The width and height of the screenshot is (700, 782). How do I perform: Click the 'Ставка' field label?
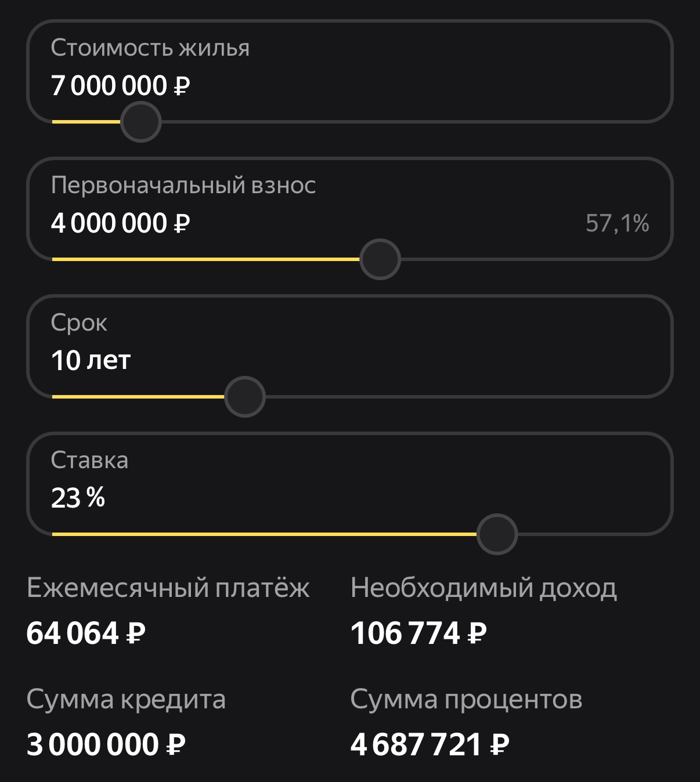(x=89, y=460)
